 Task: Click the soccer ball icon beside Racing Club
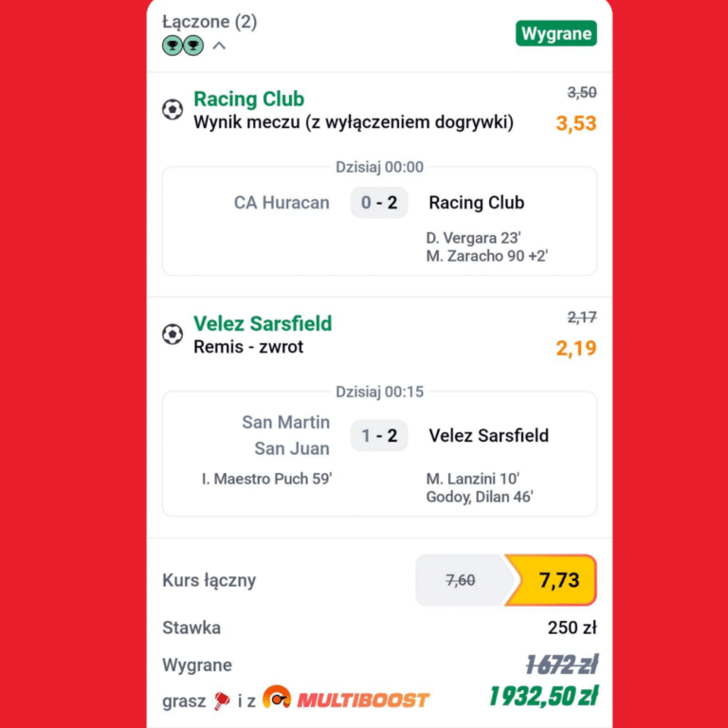173,110
